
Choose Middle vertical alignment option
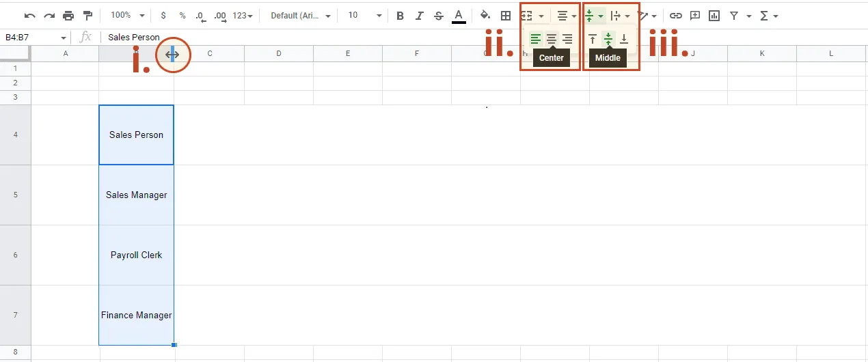pyautogui.click(x=608, y=40)
